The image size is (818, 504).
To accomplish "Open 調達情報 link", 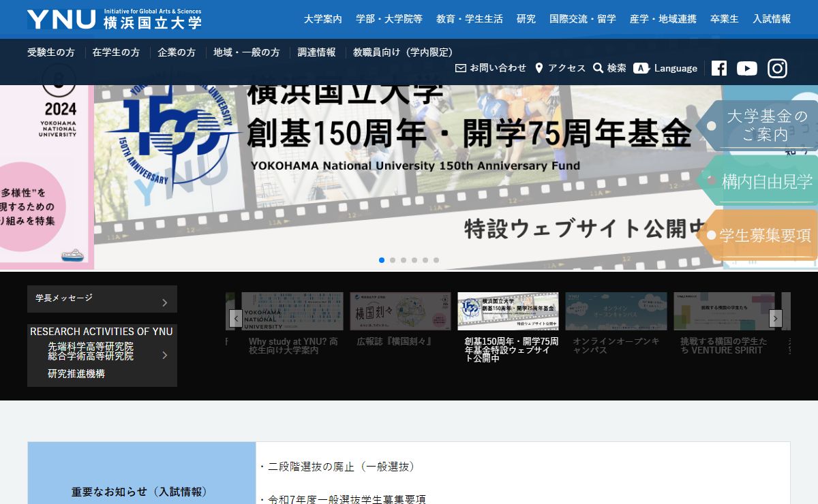I will coord(316,52).
